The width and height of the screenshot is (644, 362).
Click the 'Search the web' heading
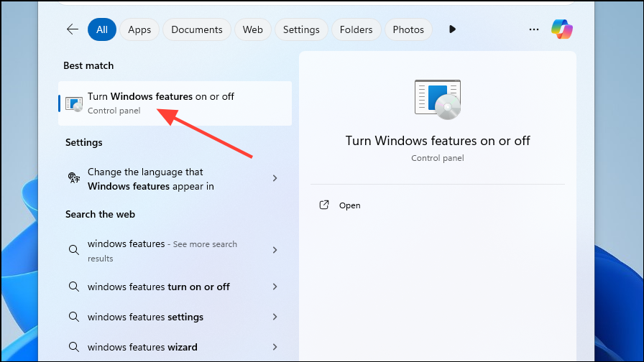tap(100, 214)
